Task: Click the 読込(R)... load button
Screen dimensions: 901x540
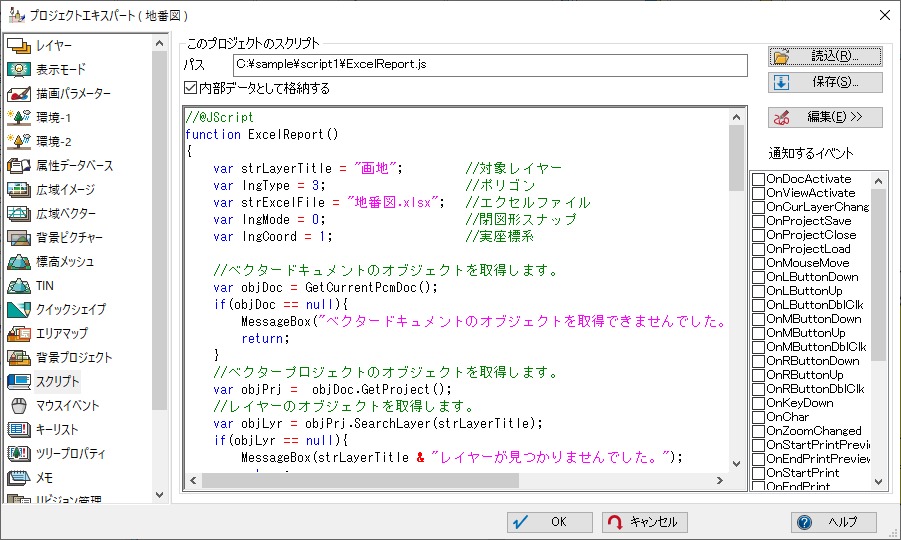Action: (825, 56)
